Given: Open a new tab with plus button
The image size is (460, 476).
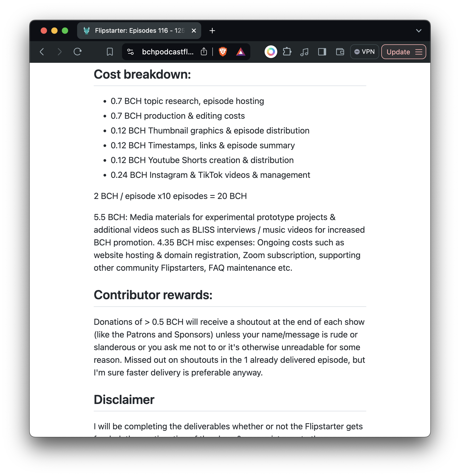Looking at the screenshot, I should pos(212,31).
